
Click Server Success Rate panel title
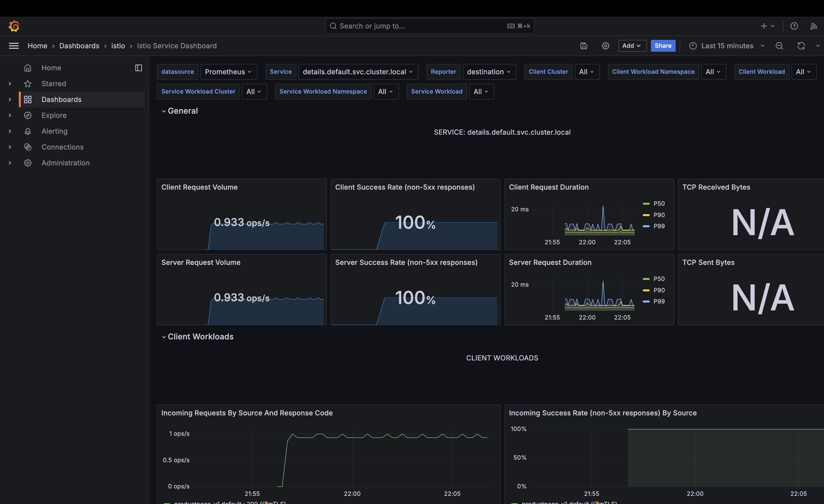point(406,263)
